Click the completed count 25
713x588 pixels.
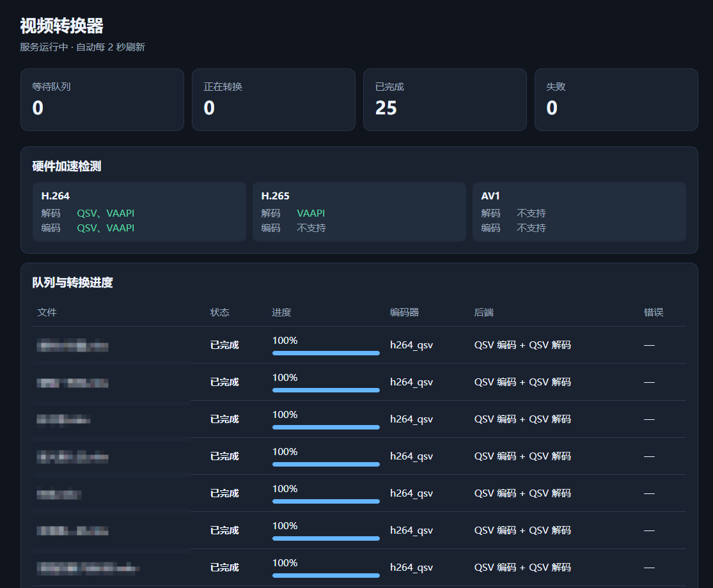click(386, 108)
